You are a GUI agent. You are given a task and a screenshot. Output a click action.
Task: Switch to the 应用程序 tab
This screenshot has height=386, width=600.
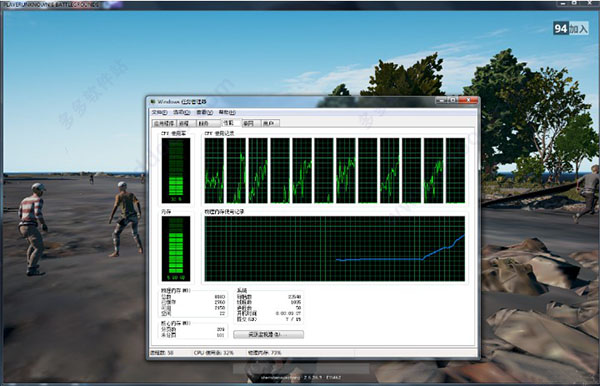coord(164,123)
